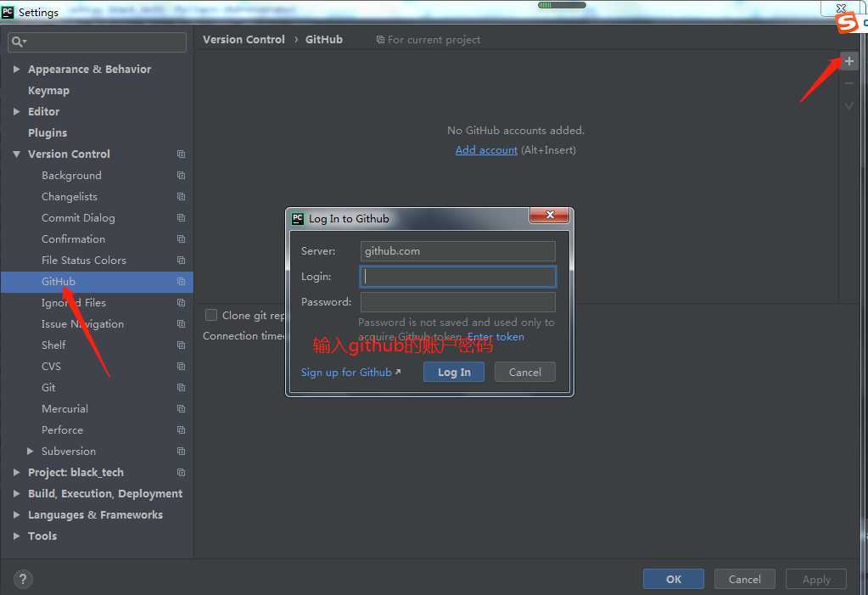
Task: Click the project-level icon beside Issue Navigation
Action: click(181, 323)
